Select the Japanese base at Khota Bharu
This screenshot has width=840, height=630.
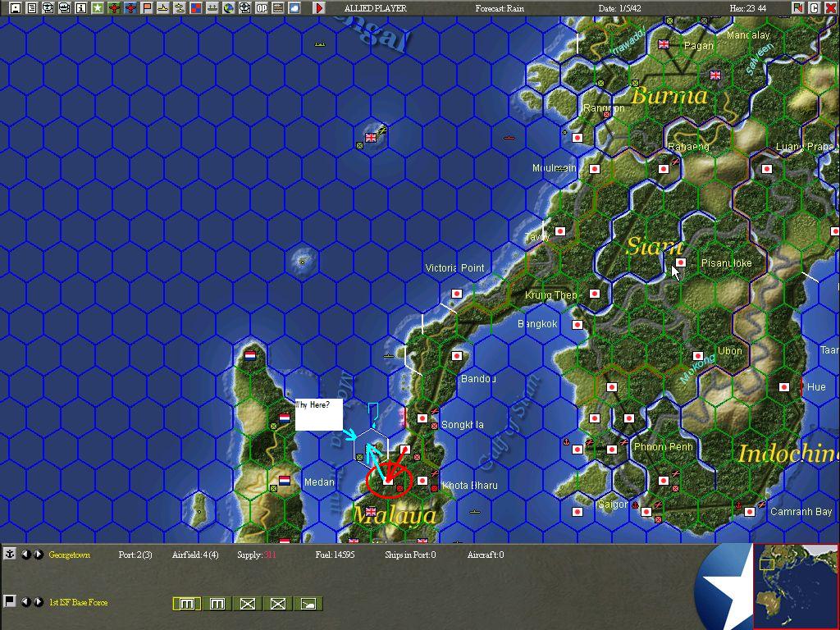[422, 481]
